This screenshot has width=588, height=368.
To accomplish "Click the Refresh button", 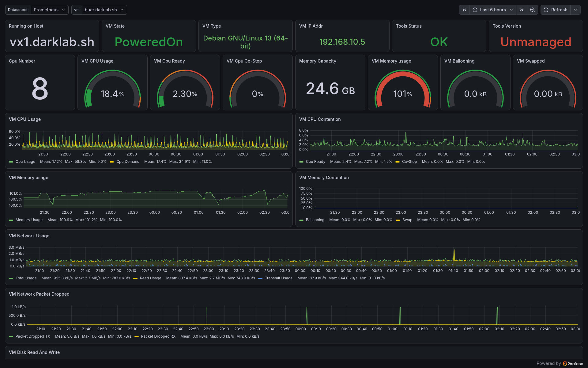I will (556, 10).
